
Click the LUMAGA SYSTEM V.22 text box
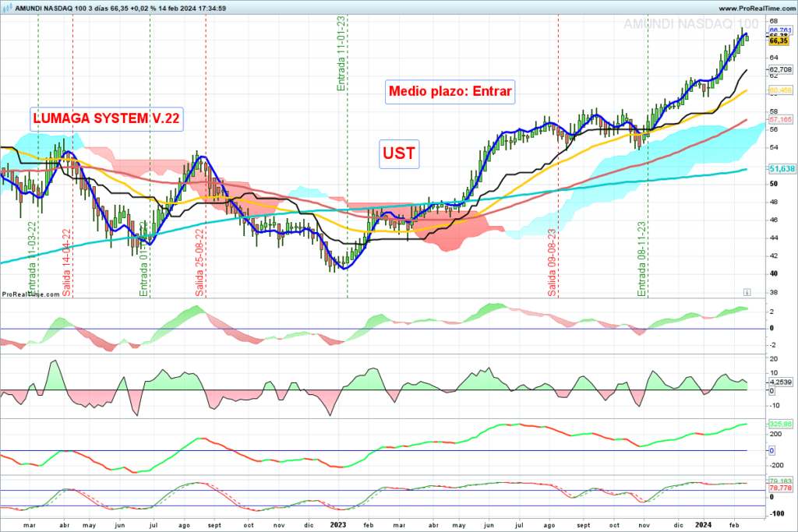coord(106,119)
